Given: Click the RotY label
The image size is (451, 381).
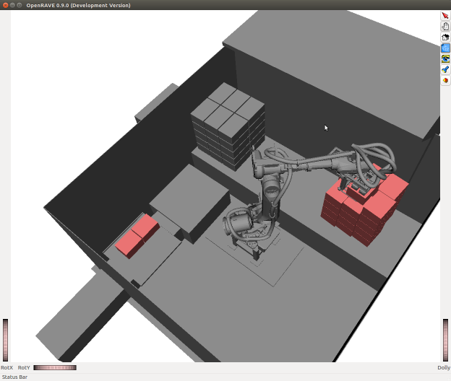Looking at the screenshot, I should pyautogui.click(x=24, y=368).
